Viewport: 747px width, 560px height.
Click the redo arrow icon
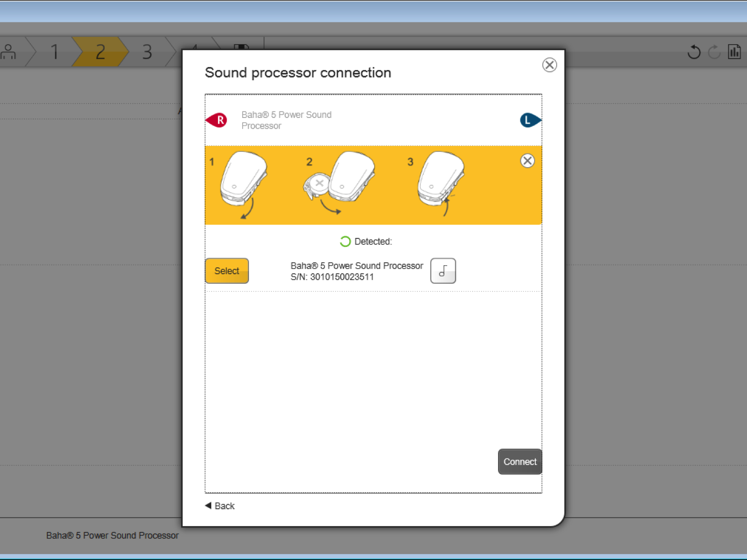[714, 52]
